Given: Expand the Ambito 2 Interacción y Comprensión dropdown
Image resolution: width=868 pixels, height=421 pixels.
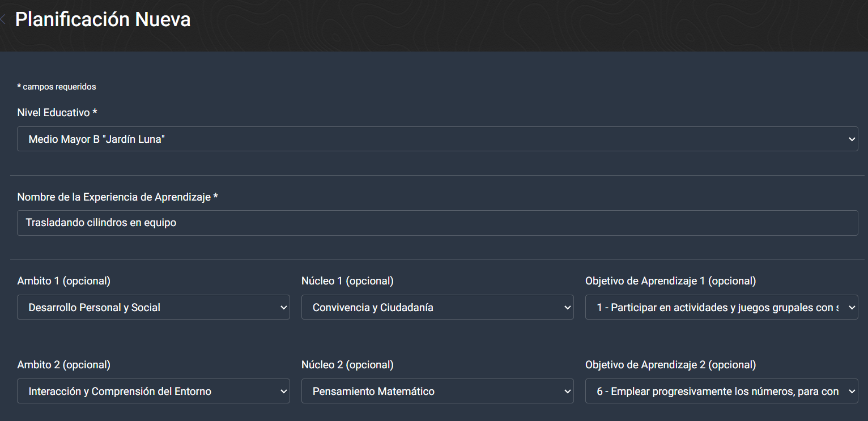Looking at the screenshot, I should click(153, 391).
